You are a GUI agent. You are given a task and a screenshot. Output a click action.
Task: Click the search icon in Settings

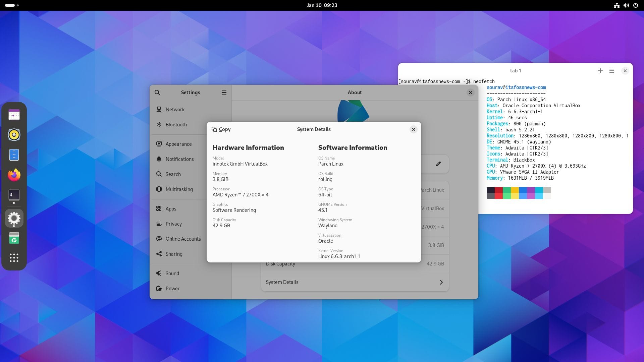pyautogui.click(x=157, y=92)
